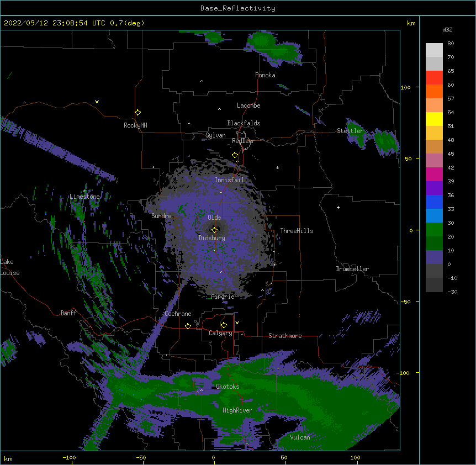Screen dimensions: 476x465
Task: Click the Vulcan town label
Action: pyautogui.click(x=300, y=437)
